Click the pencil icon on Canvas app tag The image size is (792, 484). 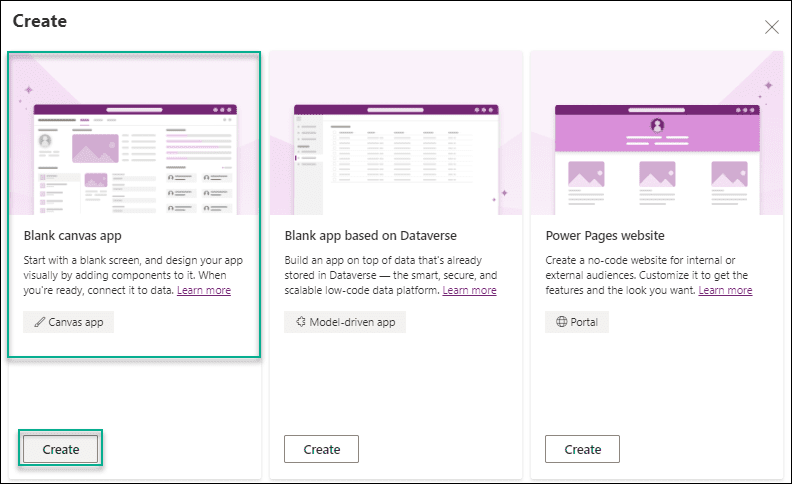coord(39,322)
